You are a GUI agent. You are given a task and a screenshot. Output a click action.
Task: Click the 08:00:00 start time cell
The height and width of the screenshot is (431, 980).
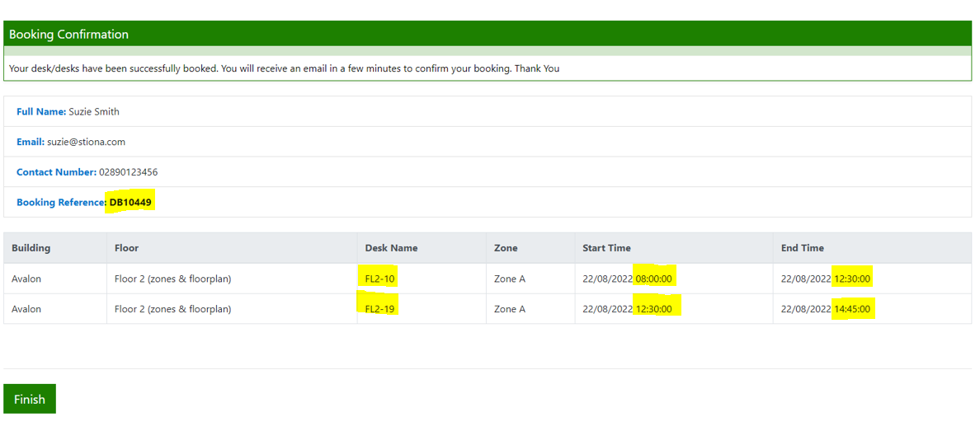(x=653, y=279)
